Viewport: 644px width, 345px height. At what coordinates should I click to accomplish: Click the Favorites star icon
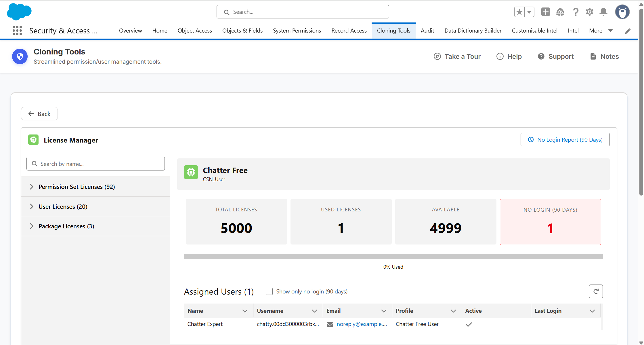click(519, 12)
